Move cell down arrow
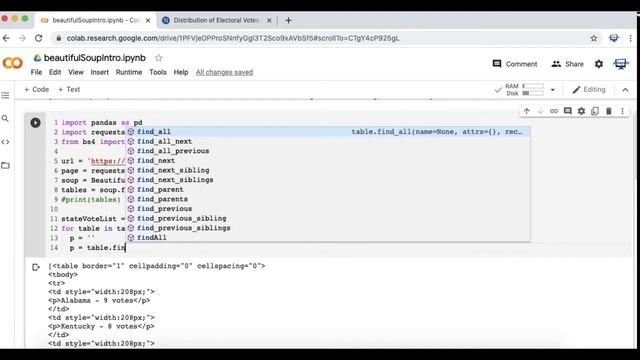640x360 pixels. 540,111
